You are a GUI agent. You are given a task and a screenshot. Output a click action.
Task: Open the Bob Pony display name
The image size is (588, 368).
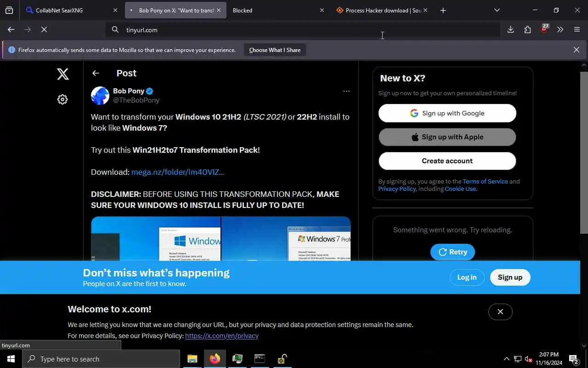[129, 91]
